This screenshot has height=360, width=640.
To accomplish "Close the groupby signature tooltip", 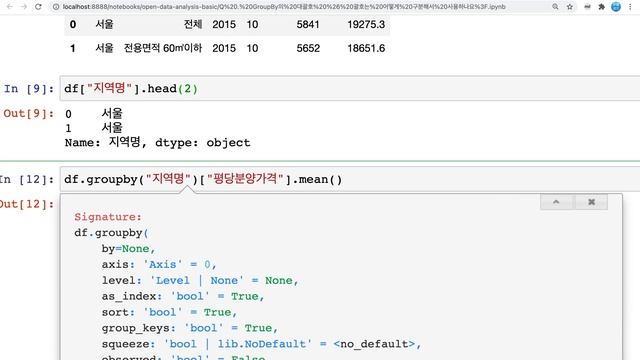I will point(591,202).
